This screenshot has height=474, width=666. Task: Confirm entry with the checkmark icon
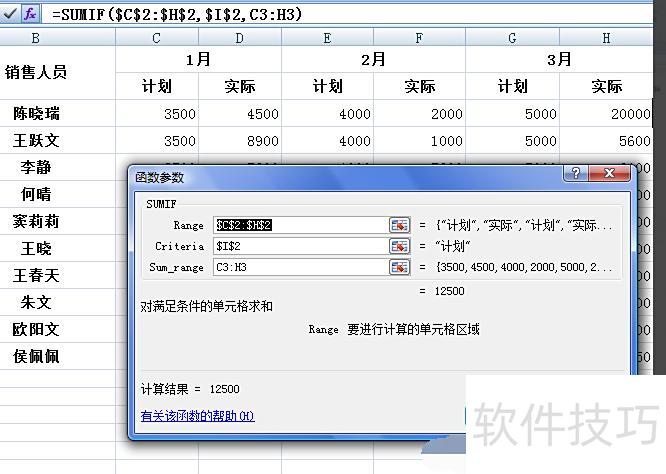[x=9, y=14]
